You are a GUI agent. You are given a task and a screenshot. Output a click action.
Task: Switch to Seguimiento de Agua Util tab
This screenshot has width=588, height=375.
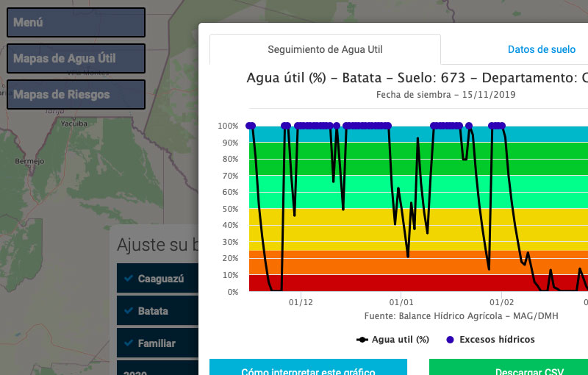(325, 50)
